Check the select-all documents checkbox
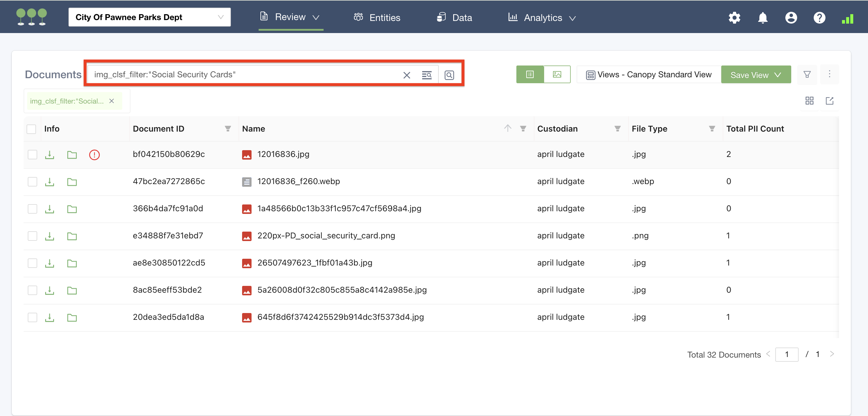The height and width of the screenshot is (416, 868). [31, 129]
